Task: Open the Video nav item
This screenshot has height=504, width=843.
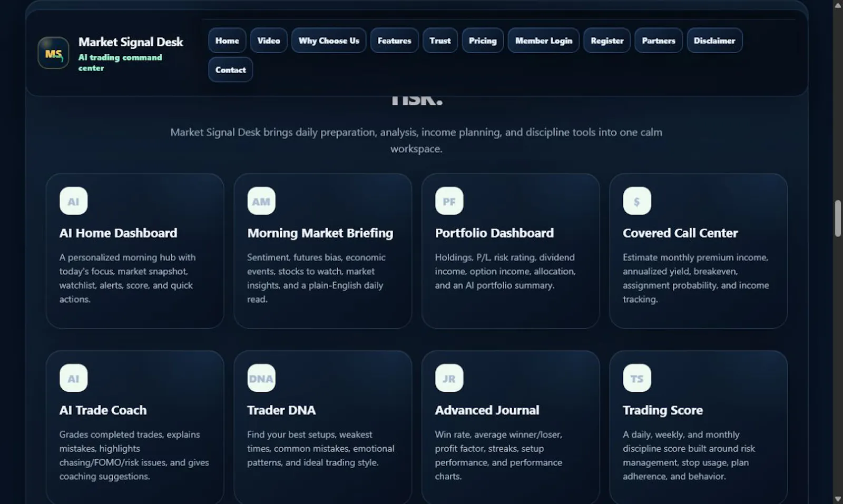Action: click(269, 41)
